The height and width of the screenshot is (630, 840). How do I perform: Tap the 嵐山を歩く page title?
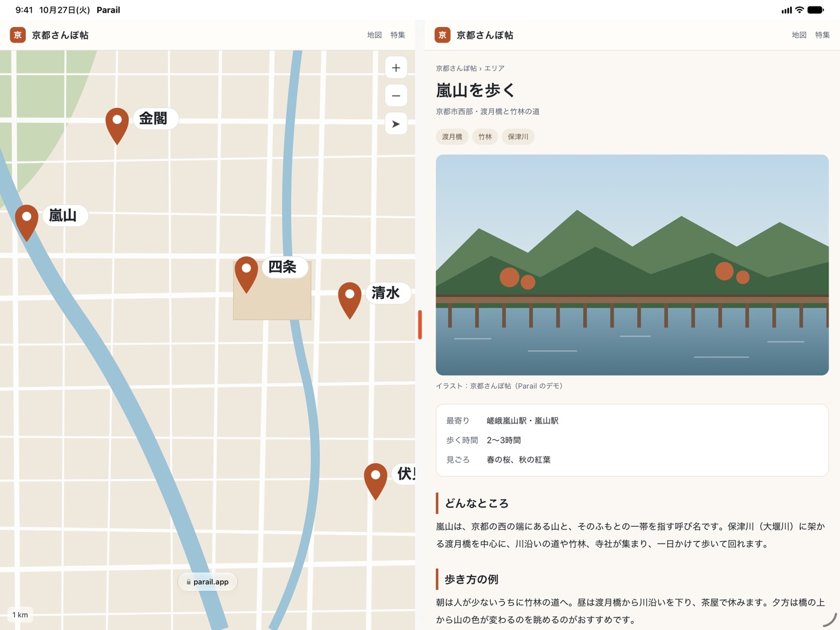point(476,90)
